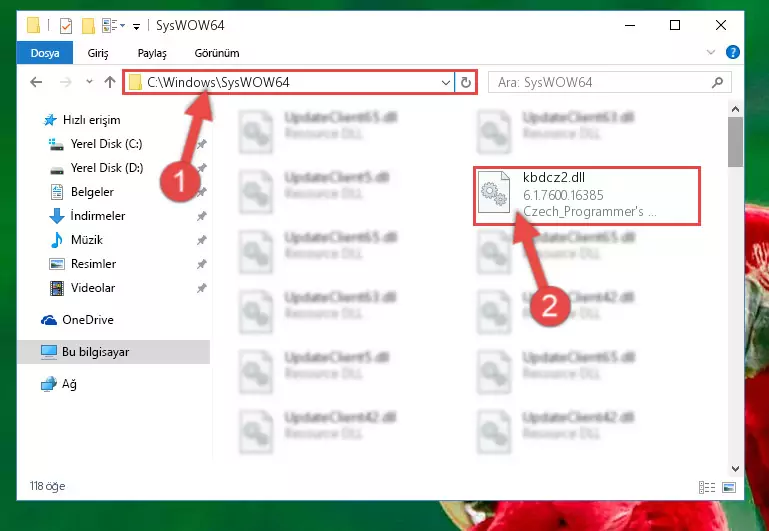The height and width of the screenshot is (531, 769).
Task: Minimize the SysWOW64 window
Action: pyautogui.click(x=630, y=25)
